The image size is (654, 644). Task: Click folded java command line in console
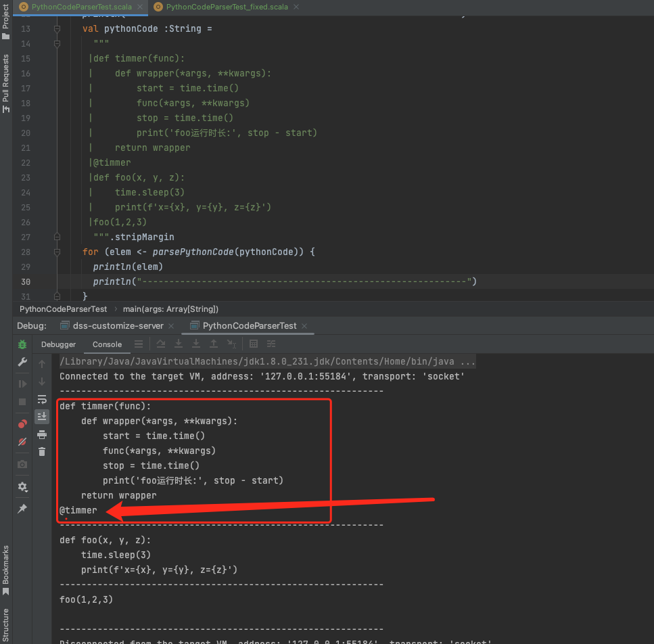[267, 362]
